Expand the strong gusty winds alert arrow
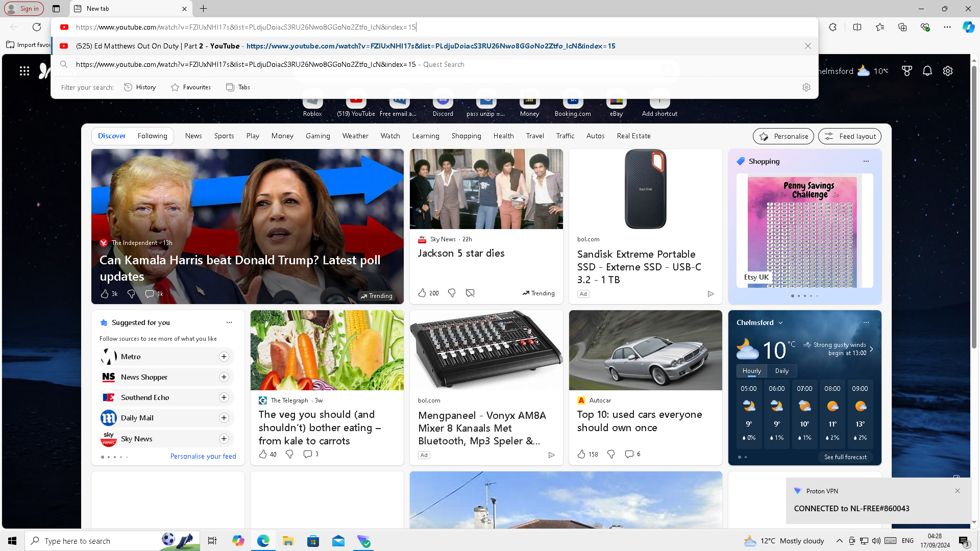980x551 pixels. (871, 349)
